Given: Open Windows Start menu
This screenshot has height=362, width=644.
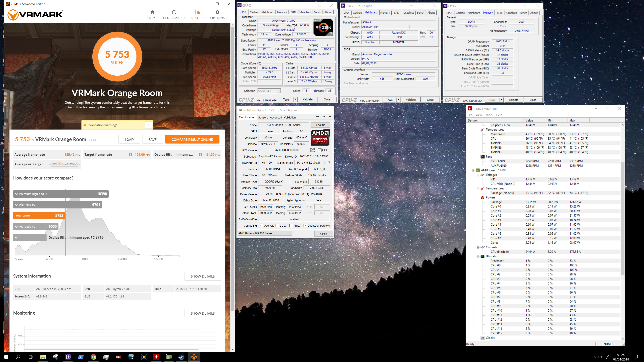Looking at the screenshot, I should (x=6, y=357).
